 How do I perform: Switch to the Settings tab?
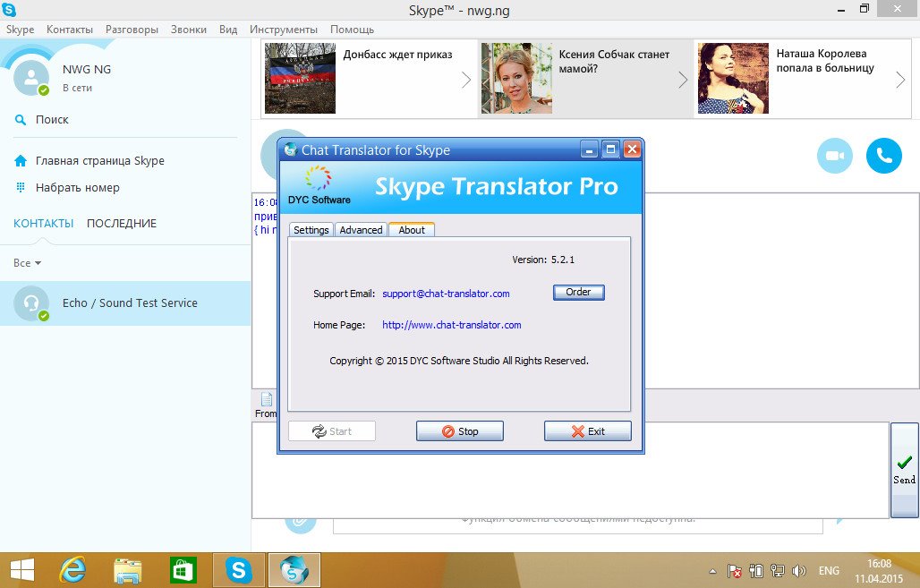[x=311, y=230]
